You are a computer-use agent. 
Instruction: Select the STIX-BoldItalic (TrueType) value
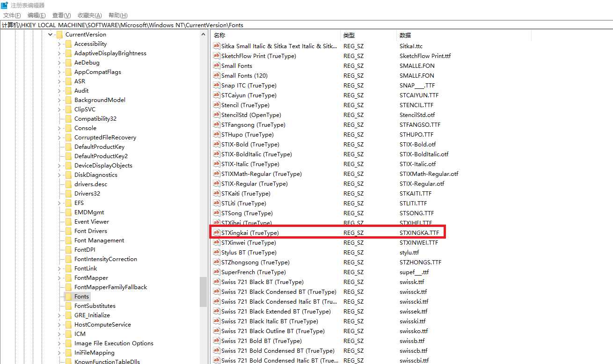tap(256, 154)
